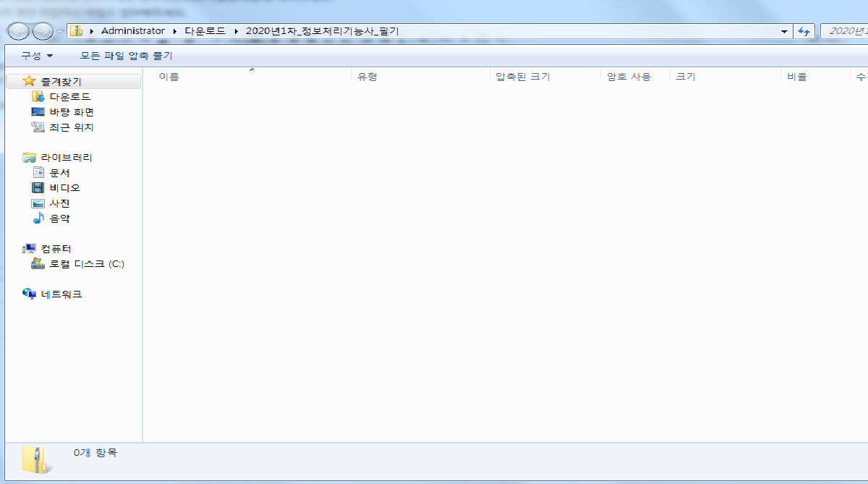Select 즐겨찾기 in the navigation pane
The image size is (868, 484).
pos(61,82)
